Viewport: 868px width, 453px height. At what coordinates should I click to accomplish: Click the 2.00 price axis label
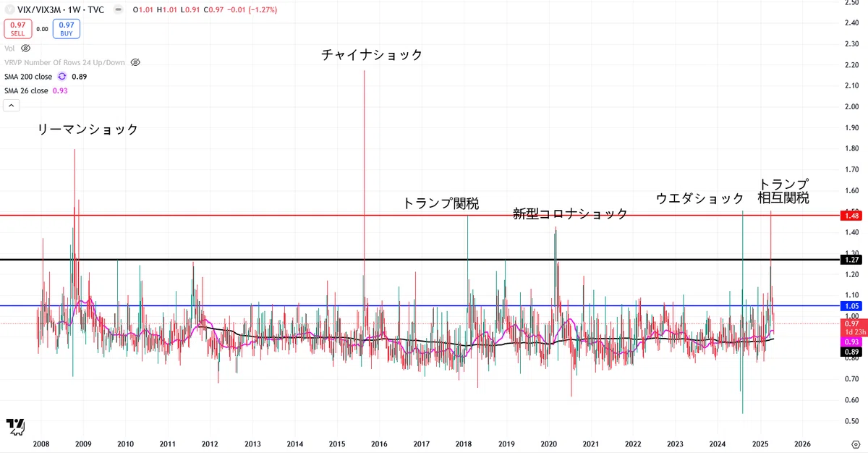(851, 107)
